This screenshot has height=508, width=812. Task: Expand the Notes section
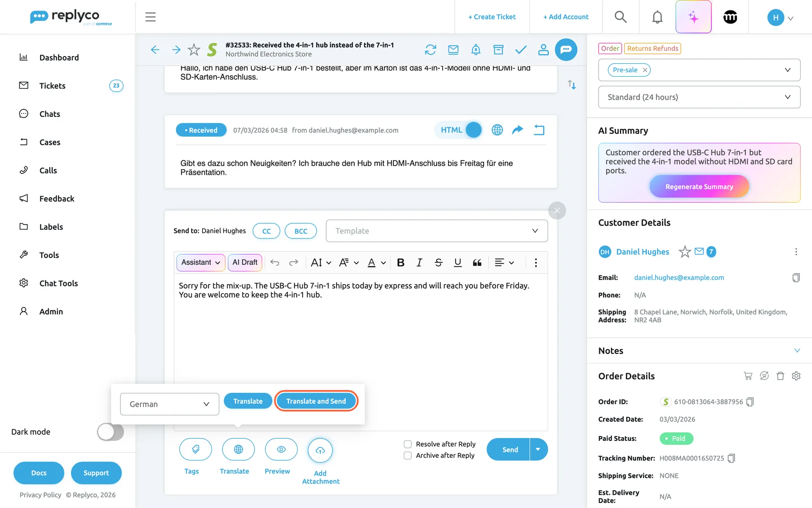pyautogui.click(x=797, y=351)
